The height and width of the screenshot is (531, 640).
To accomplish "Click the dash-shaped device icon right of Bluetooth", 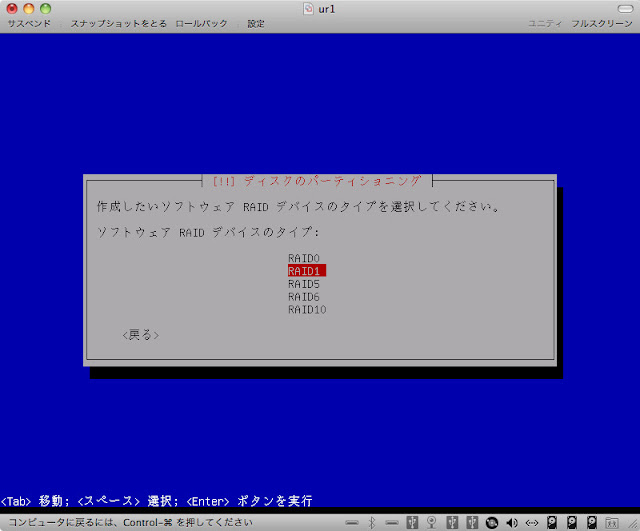I will coord(392,523).
